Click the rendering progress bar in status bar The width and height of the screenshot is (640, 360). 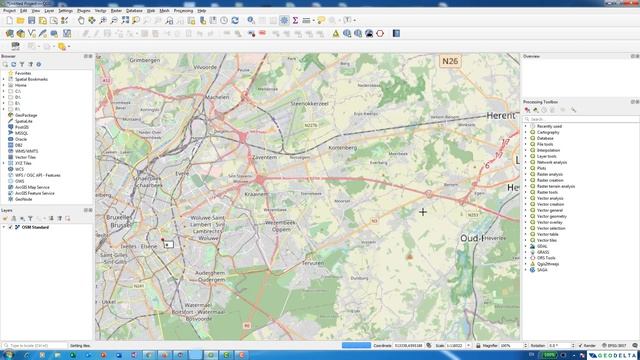coord(356,346)
